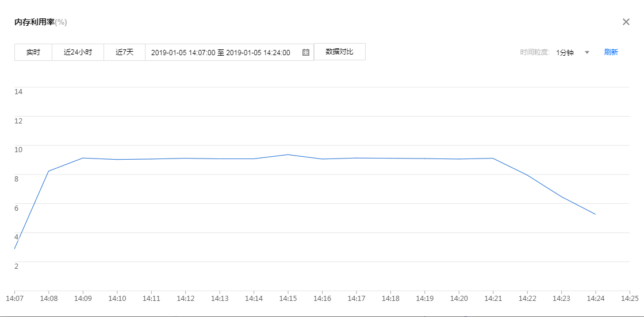This screenshot has width=644, height=317.
Task: Select the line's start point at 14:07
Action: point(14,249)
